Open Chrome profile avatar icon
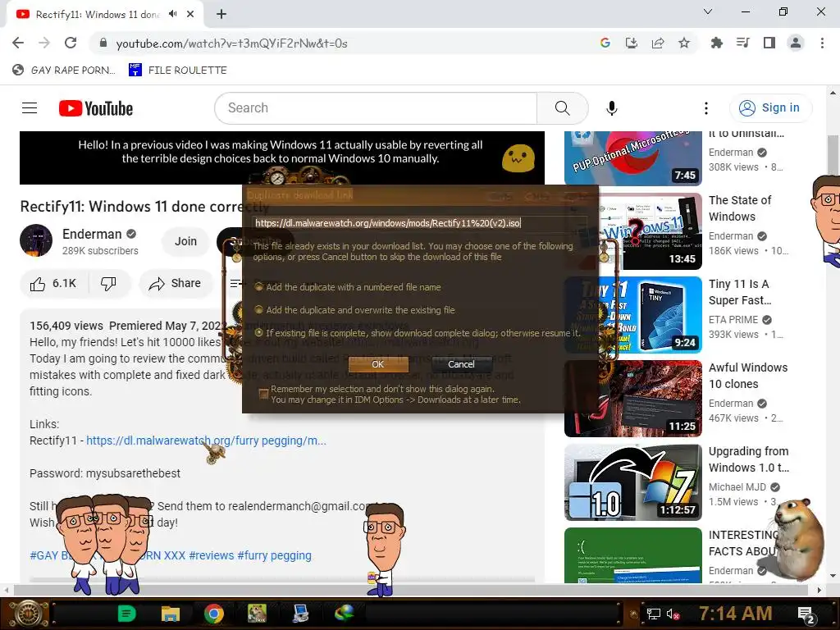840x630 pixels. click(796, 43)
